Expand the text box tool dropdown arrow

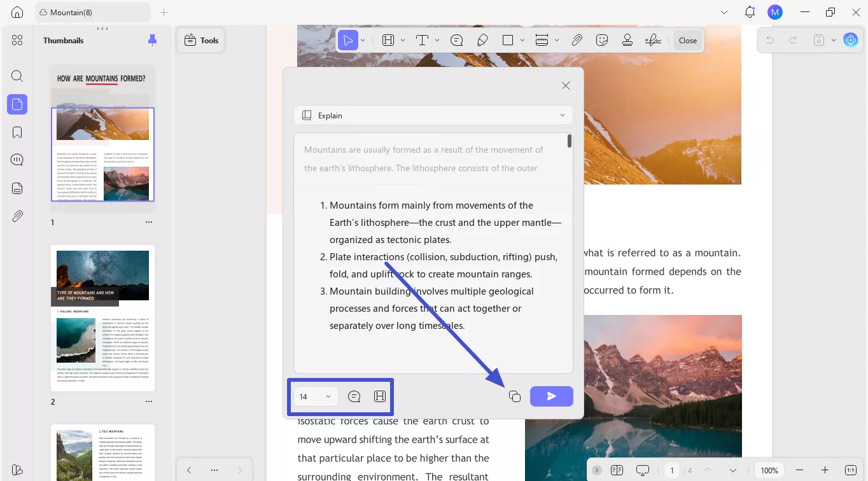tap(403, 40)
